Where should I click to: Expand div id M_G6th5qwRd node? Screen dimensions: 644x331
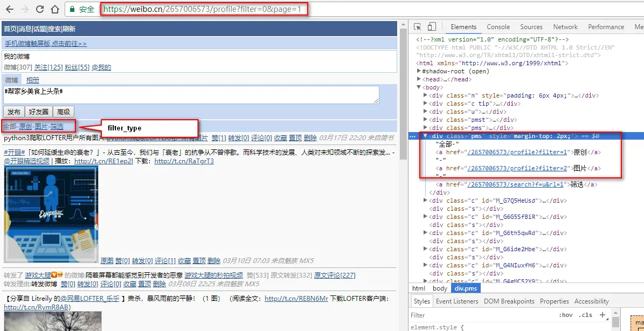point(426,233)
